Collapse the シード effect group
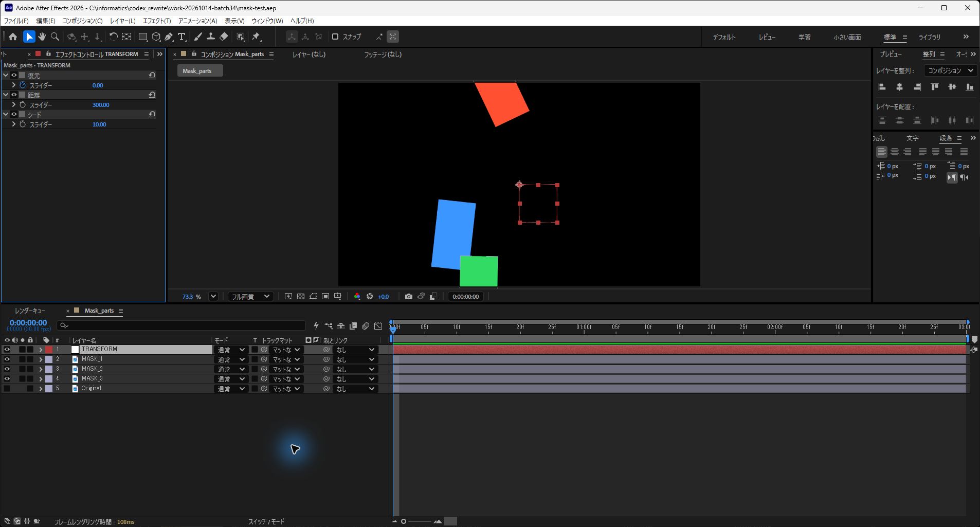This screenshot has height=527, width=980. click(x=6, y=114)
